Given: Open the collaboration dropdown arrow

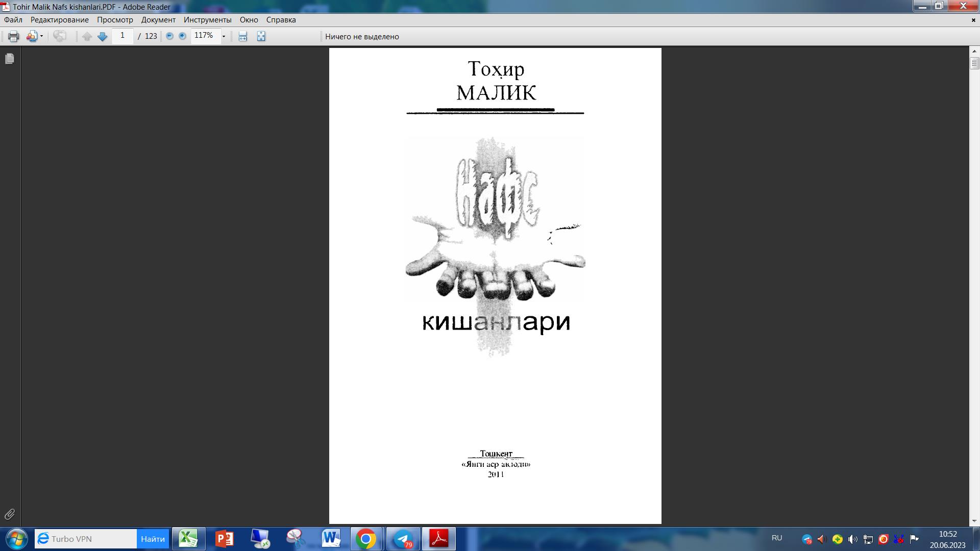Looking at the screenshot, I should (41, 36).
